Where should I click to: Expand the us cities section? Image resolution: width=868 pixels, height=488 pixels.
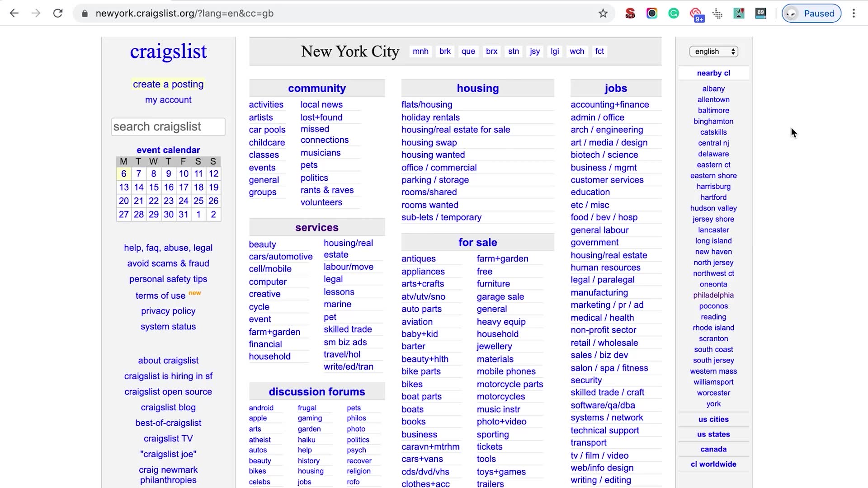click(713, 419)
